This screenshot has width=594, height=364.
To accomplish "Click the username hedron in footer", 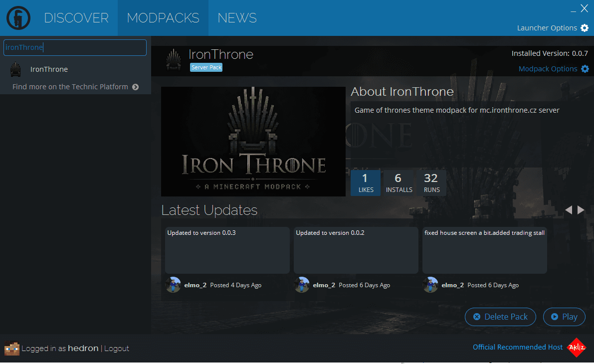I will (83, 349).
